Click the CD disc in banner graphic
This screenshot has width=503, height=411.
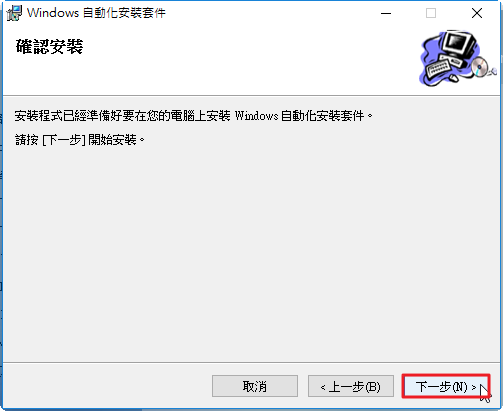tap(480, 67)
